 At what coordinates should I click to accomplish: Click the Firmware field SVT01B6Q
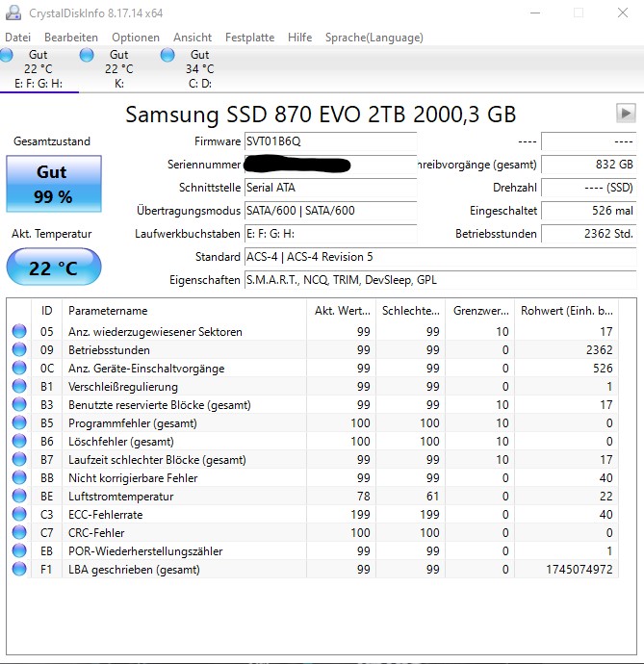330,141
